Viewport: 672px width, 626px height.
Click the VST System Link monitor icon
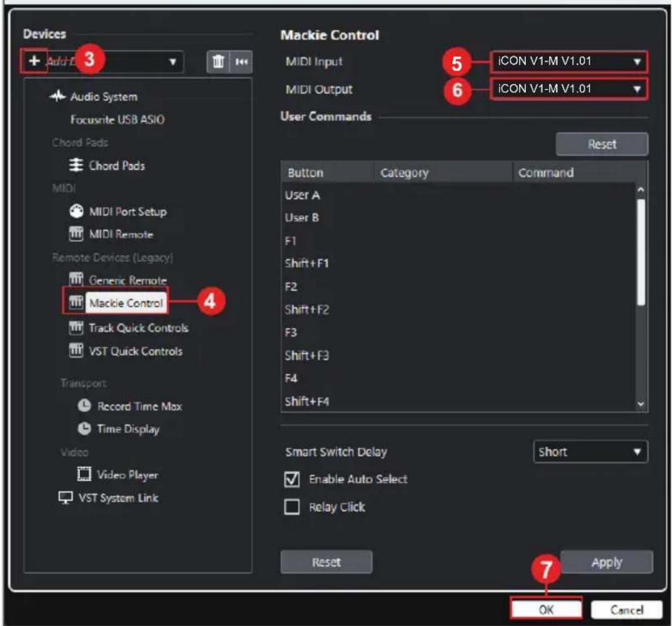click(x=66, y=497)
